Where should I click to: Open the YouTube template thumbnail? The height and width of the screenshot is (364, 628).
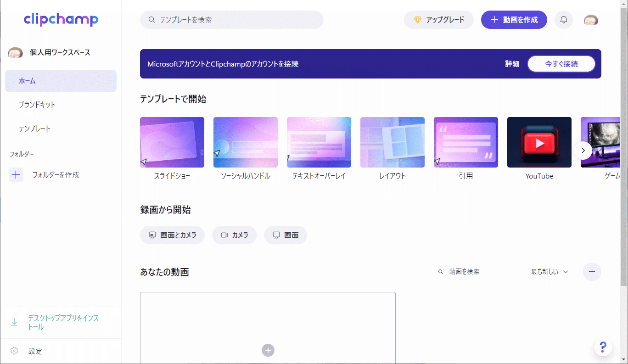[x=539, y=142]
